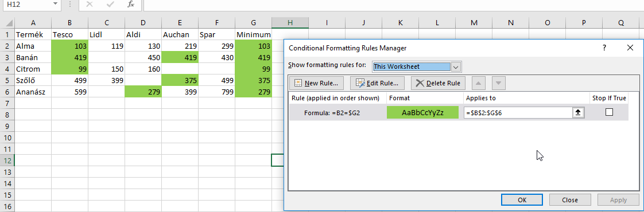Click the Select All corner of the sheet
Image resolution: width=644 pixels, height=212 pixels.
[7, 23]
